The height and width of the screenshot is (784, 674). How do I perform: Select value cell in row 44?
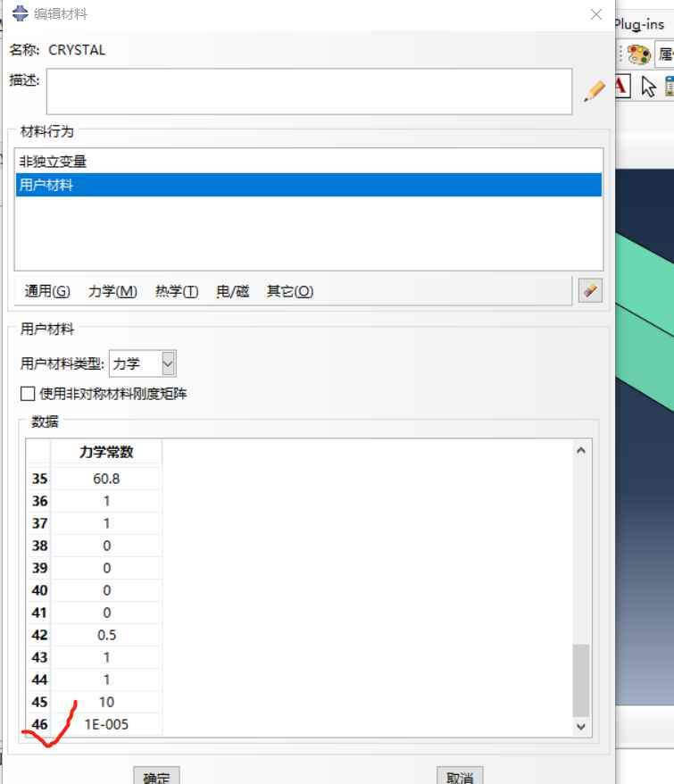[x=106, y=680]
